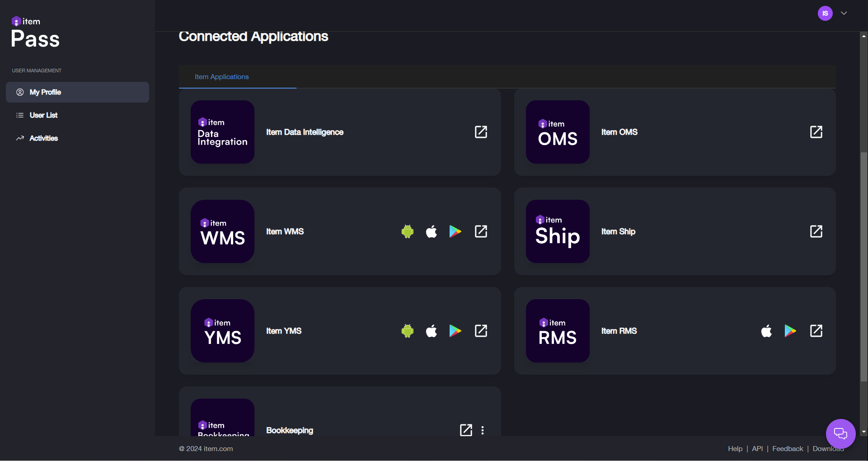
Task: Open Google Play icon for Item WMS
Action: (455, 231)
